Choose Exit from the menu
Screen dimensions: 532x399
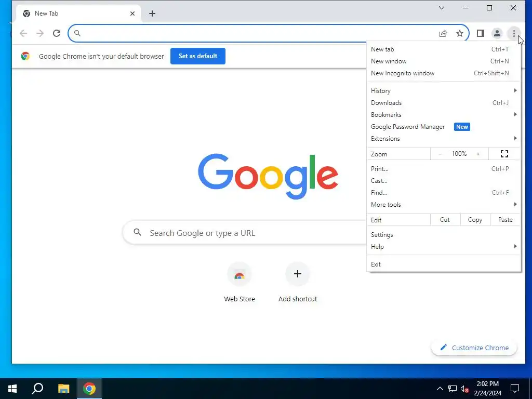click(444, 264)
